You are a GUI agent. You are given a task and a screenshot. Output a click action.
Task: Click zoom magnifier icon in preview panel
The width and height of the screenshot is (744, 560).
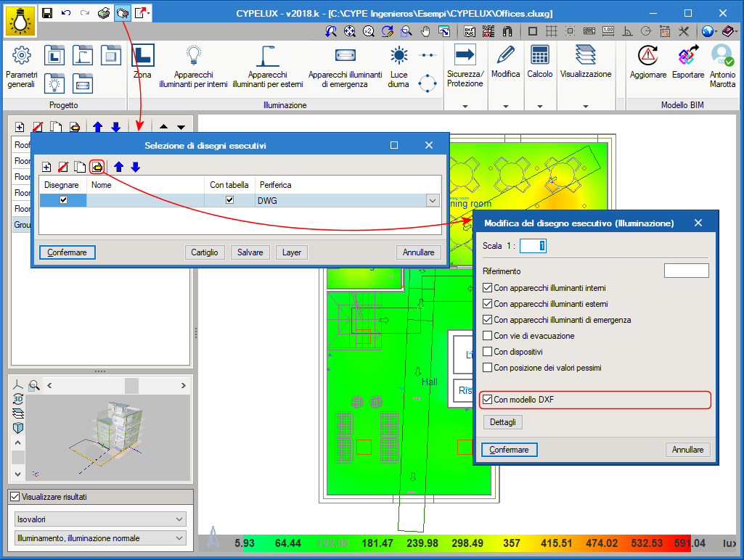point(33,385)
